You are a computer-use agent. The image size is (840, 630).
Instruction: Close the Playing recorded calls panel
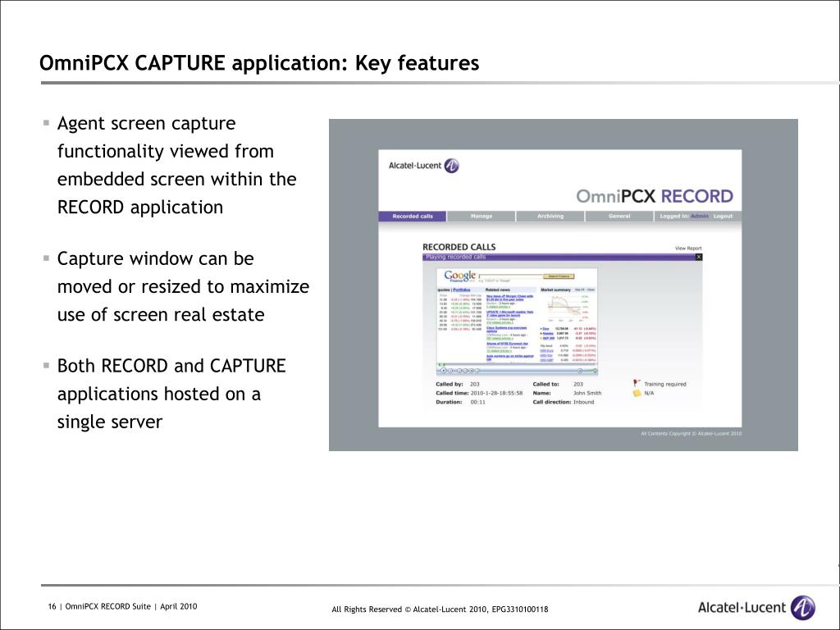(x=699, y=257)
